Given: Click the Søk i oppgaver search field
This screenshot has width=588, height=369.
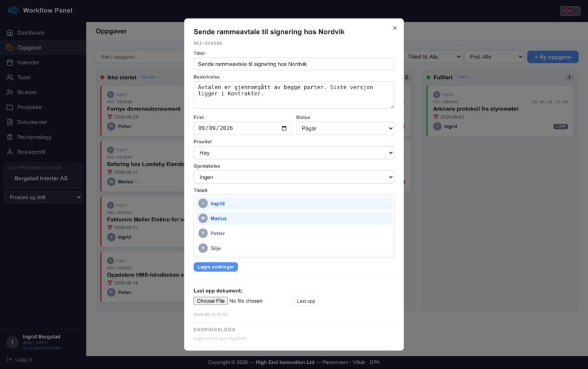Looking at the screenshot, I should coord(140,57).
